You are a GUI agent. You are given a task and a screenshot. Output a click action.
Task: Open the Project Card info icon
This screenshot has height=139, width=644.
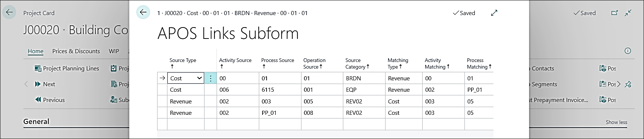(628, 51)
